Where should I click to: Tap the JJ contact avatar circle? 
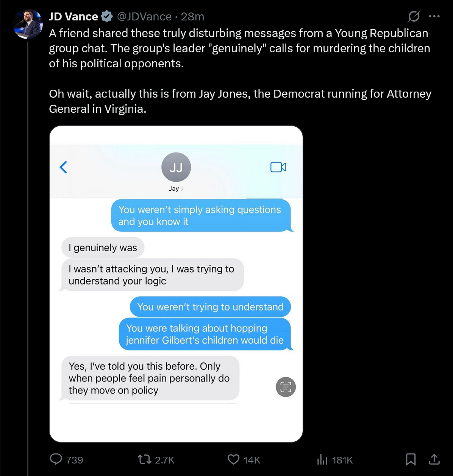[x=176, y=167]
